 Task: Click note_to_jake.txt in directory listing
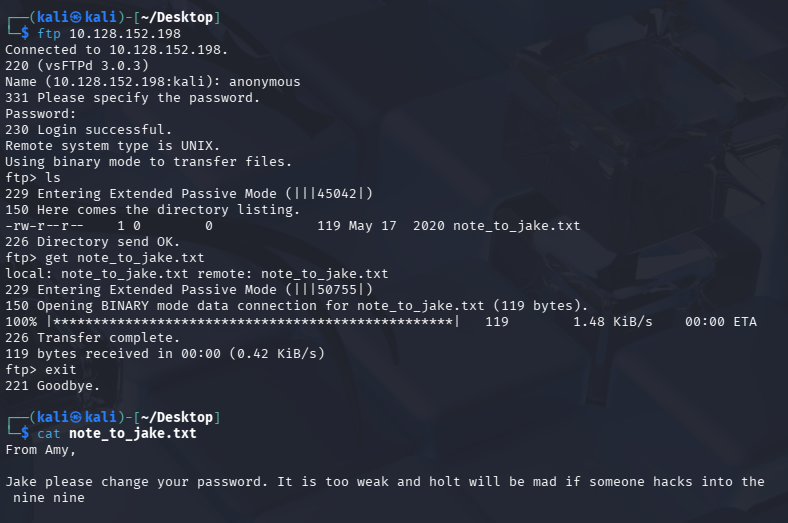click(x=517, y=226)
